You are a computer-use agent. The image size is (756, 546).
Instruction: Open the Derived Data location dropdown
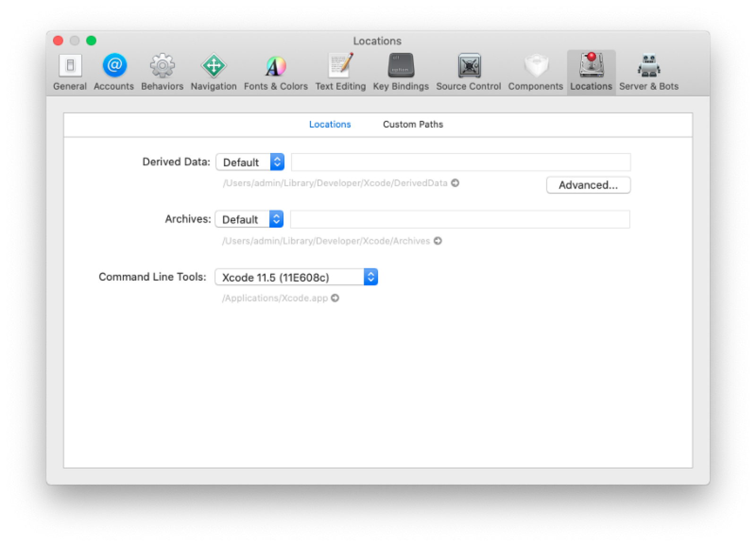(x=250, y=162)
